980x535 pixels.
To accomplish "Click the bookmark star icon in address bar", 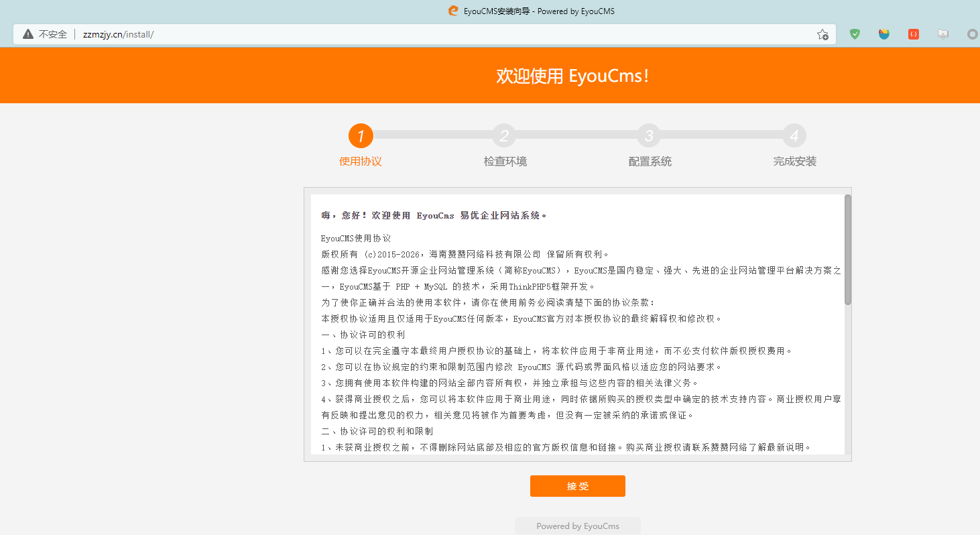I will tap(822, 34).
